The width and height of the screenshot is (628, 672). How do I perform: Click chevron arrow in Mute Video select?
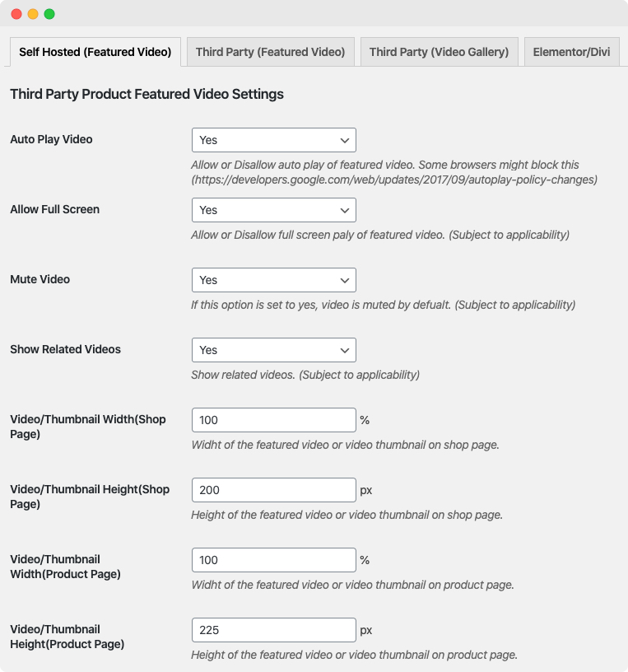(344, 281)
